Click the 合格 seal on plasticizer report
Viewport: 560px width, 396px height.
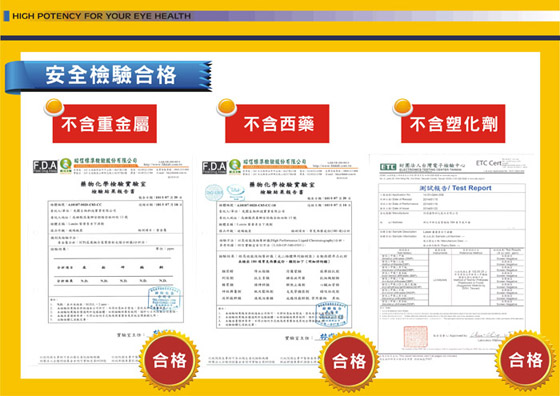(x=525, y=360)
